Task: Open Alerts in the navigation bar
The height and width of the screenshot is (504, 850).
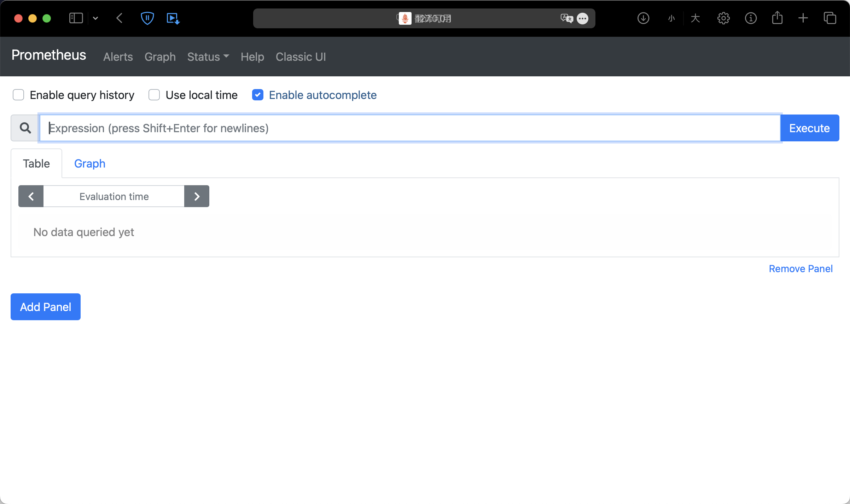Action: click(118, 57)
